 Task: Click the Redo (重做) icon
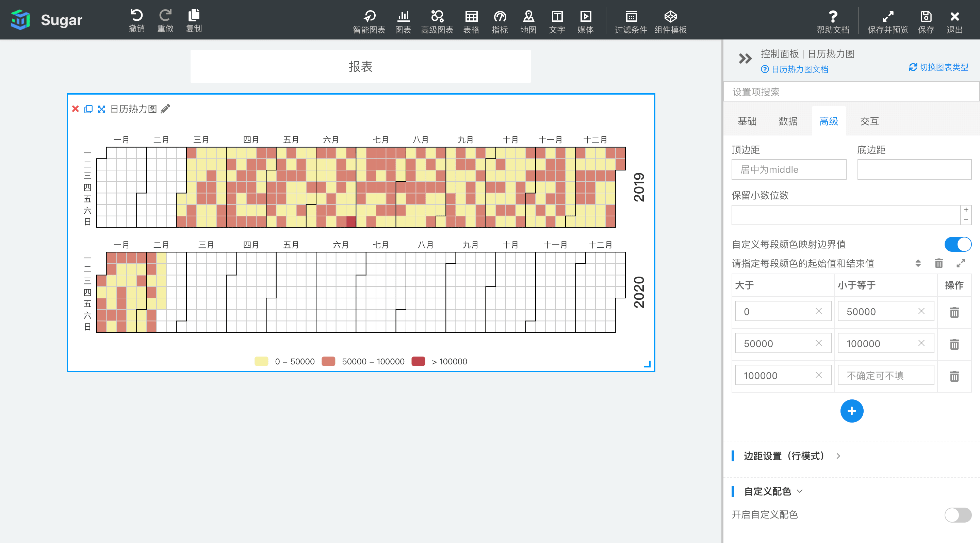pos(165,16)
